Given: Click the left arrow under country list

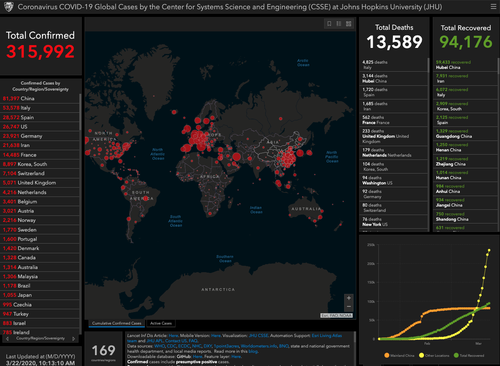Looking at the screenshot, I should click(7, 339).
